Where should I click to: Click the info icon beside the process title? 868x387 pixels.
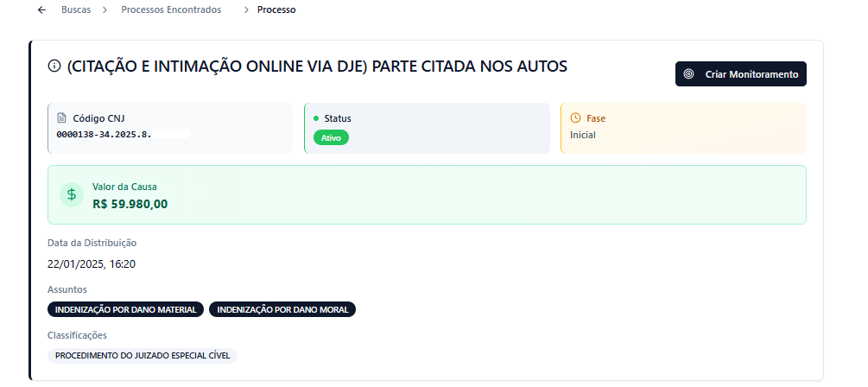pos(54,67)
